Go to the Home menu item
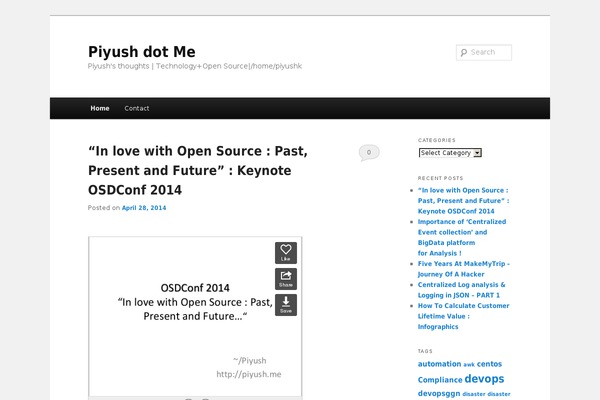Viewport: 600px width, 400px height. click(100, 108)
